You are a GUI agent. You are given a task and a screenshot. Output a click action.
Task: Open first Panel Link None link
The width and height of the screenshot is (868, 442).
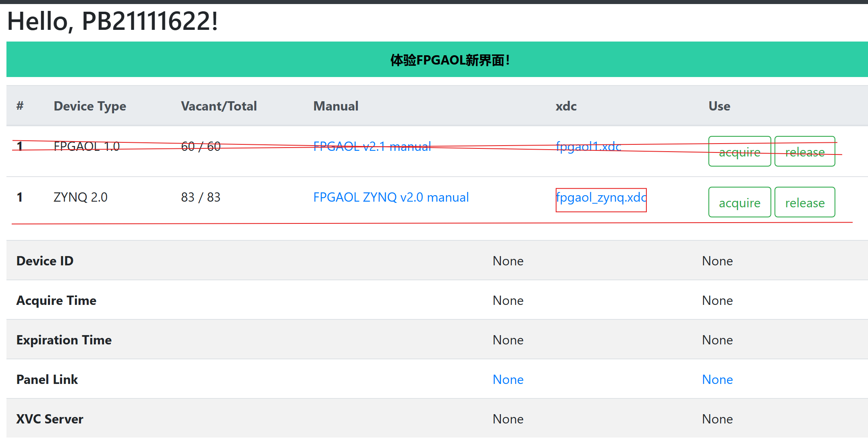[508, 379]
